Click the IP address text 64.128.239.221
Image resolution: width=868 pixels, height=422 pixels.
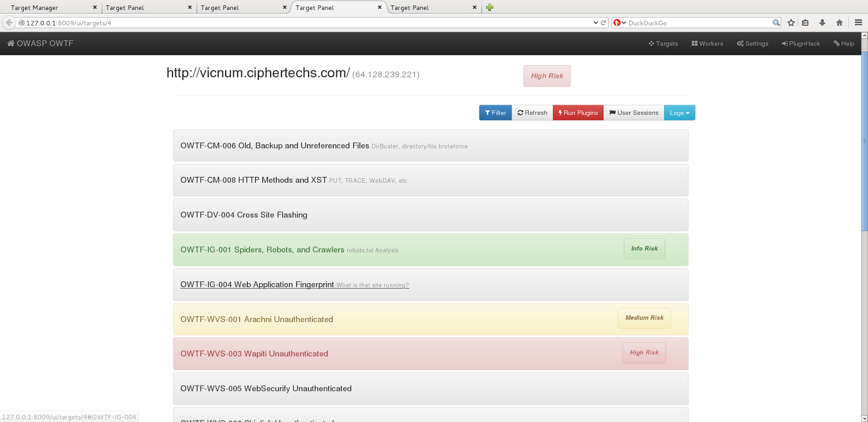386,75
